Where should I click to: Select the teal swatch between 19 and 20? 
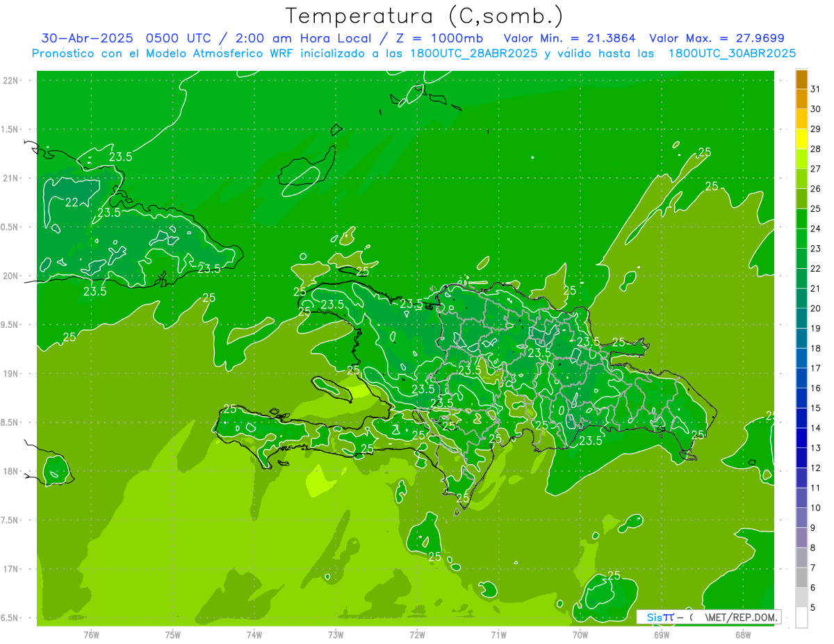801,318
